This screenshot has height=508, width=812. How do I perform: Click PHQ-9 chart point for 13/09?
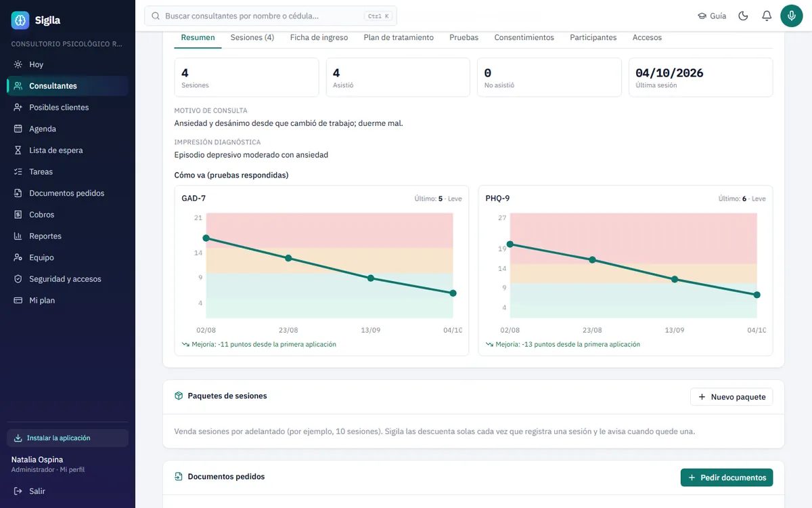[675, 279]
